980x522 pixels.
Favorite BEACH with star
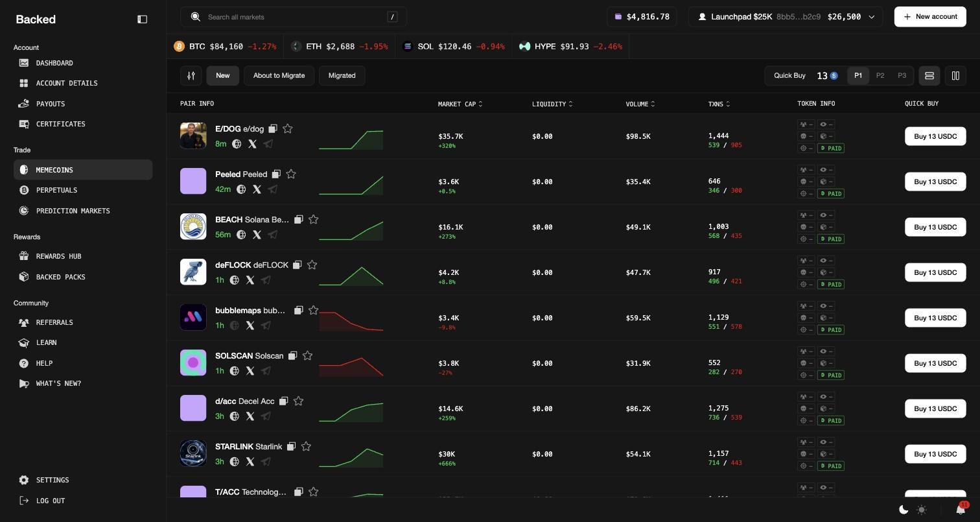pyautogui.click(x=314, y=220)
